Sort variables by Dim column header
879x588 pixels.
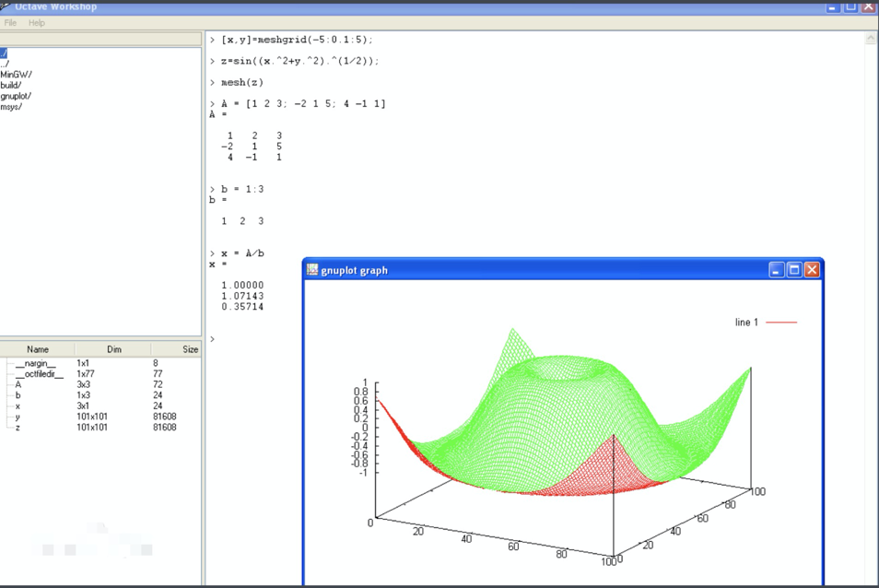[114, 349]
